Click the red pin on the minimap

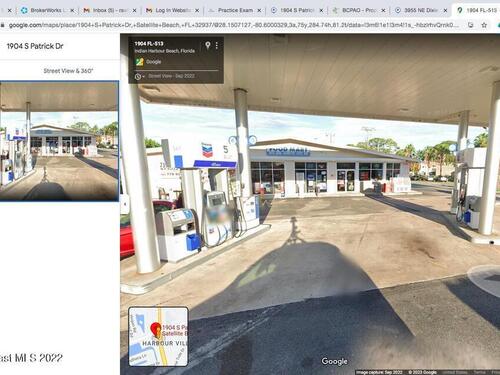click(x=156, y=330)
